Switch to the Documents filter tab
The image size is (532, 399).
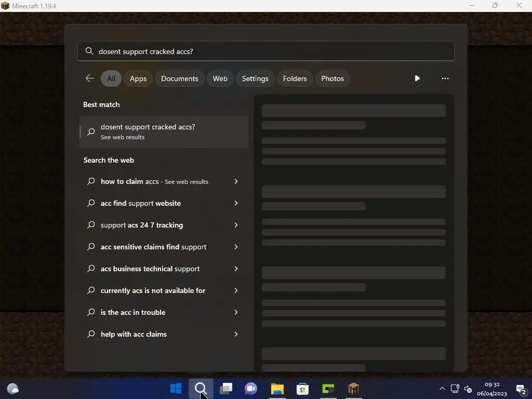coord(179,78)
